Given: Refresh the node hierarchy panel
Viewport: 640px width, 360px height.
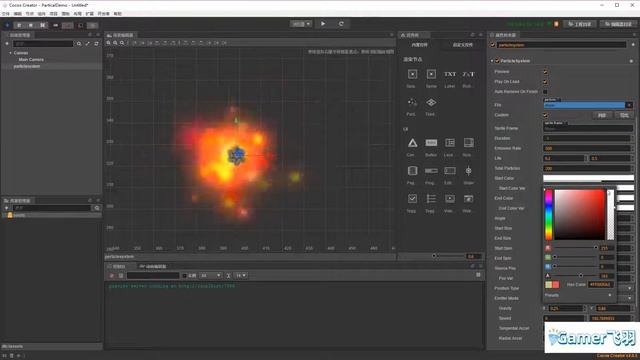Looking at the screenshot, I should click(x=96, y=44).
